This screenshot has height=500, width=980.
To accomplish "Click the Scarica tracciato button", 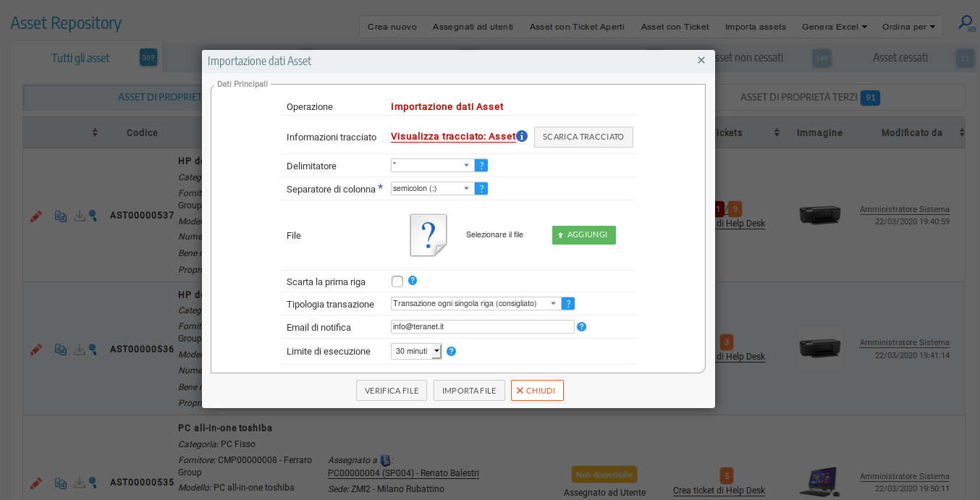I will pyautogui.click(x=583, y=137).
